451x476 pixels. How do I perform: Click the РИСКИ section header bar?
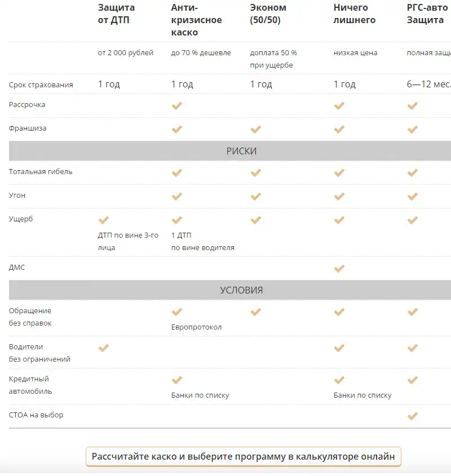pos(241,151)
